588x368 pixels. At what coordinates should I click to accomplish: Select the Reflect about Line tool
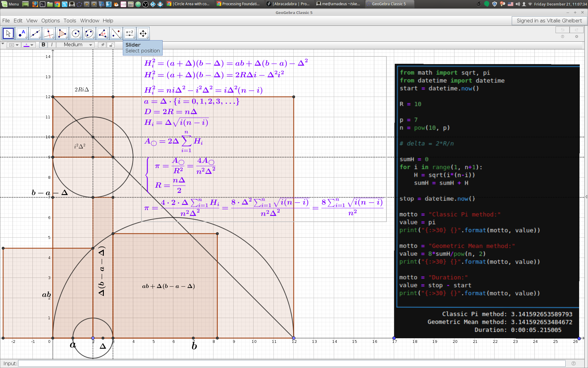[116, 33]
